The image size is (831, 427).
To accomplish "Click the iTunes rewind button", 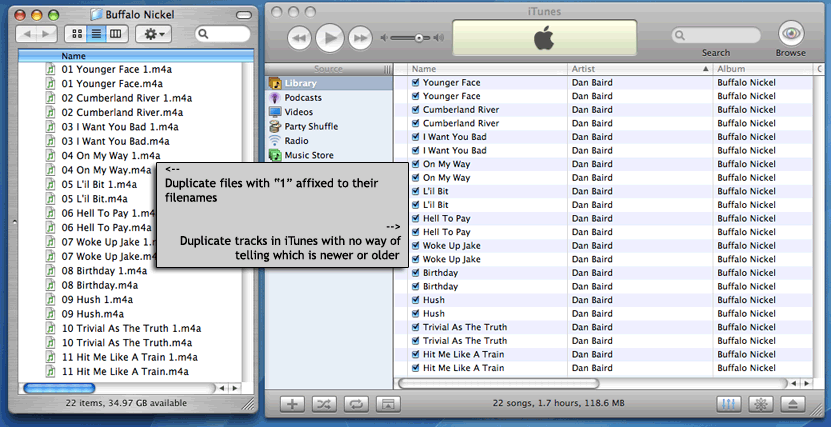I will (x=299, y=38).
